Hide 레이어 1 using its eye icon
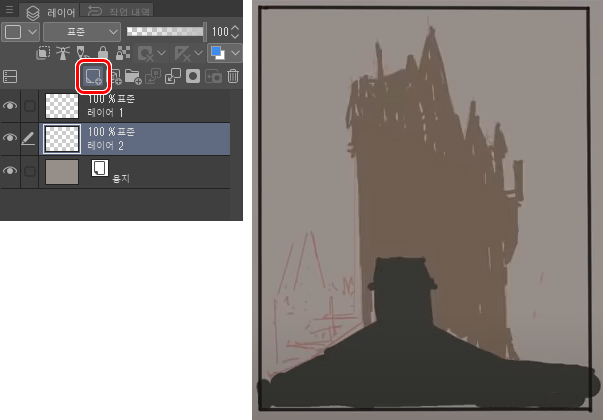This screenshot has width=603, height=420. (x=11, y=105)
